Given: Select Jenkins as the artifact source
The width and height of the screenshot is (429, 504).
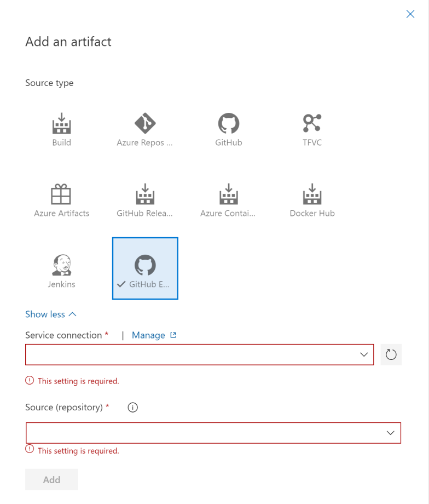Looking at the screenshot, I should 61,268.
